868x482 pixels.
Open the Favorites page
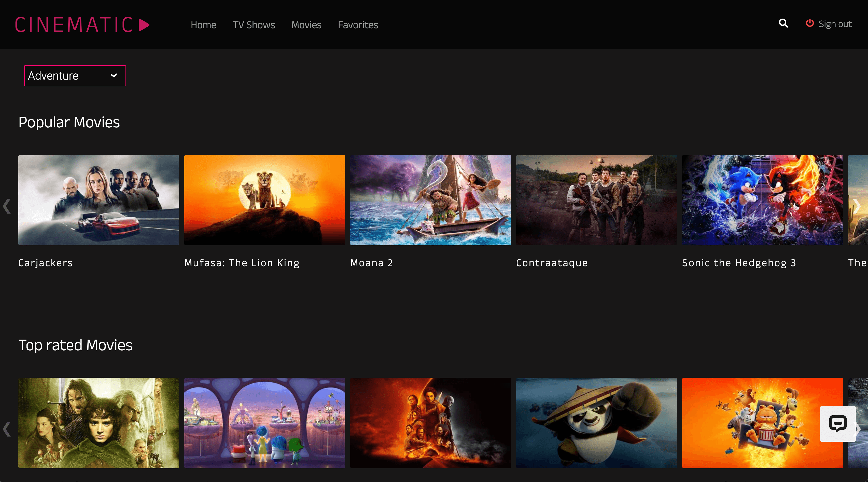(x=358, y=25)
